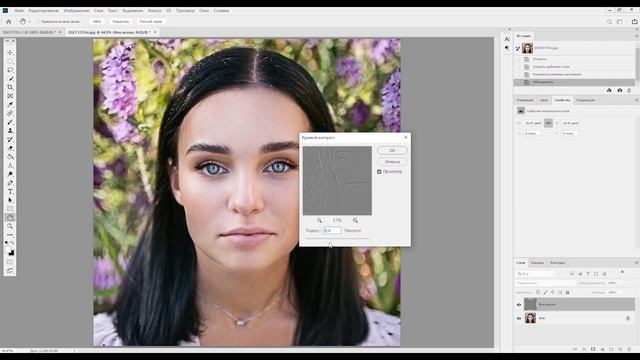The width and height of the screenshot is (640, 360).
Task: Open the 3D menu
Action: pos(168,11)
